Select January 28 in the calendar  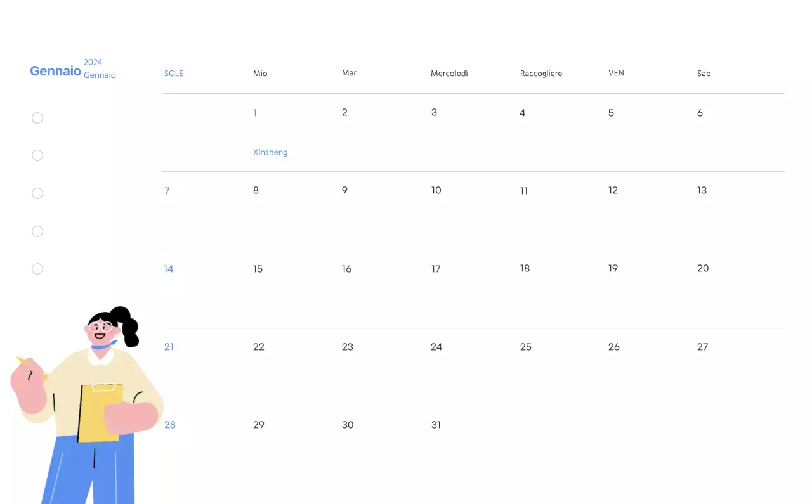(x=170, y=425)
